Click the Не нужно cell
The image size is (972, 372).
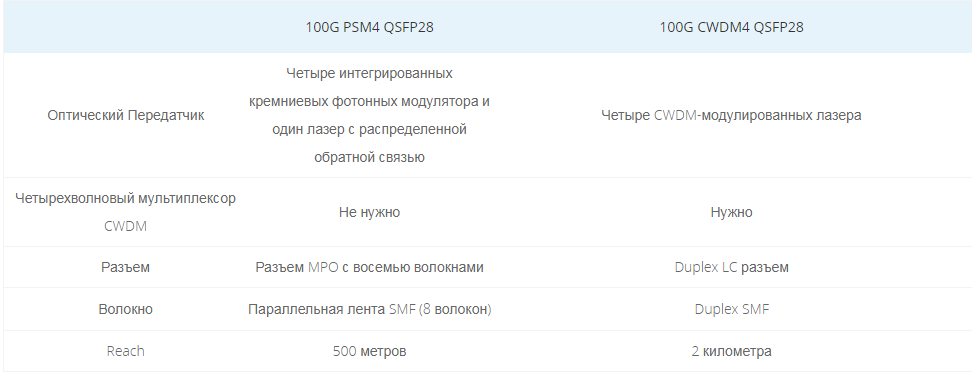(369, 212)
